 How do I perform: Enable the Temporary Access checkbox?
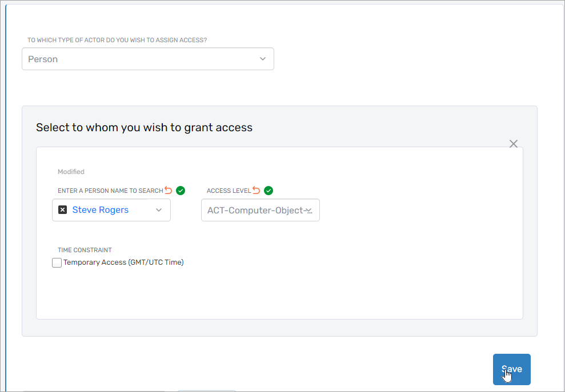click(x=57, y=262)
